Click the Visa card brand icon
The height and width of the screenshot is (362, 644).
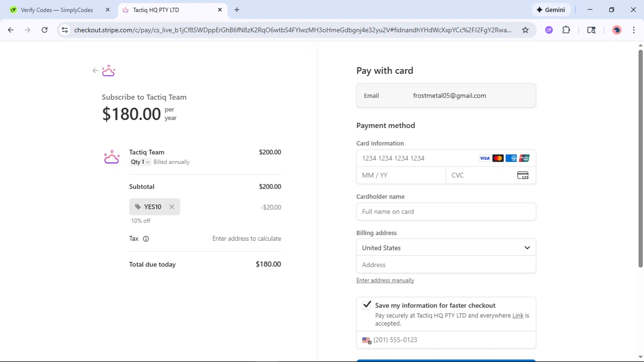tap(485, 158)
